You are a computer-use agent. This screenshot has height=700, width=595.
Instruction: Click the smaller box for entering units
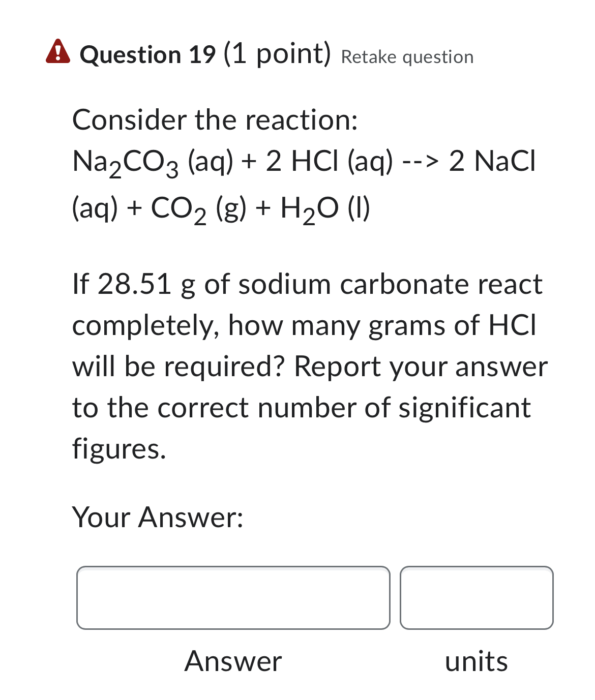click(x=478, y=598)
